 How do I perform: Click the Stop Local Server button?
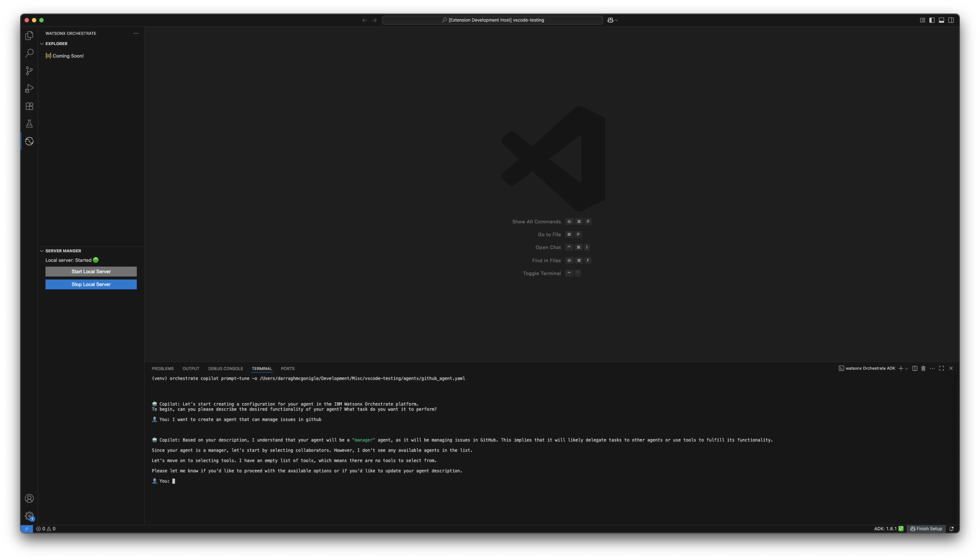[x=91, y=284]
